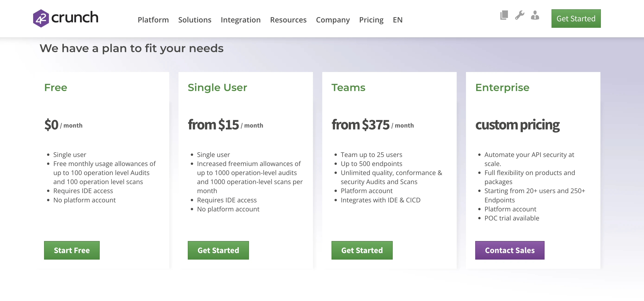
Task: Click the Free plan heading
Action: (55, 88)
